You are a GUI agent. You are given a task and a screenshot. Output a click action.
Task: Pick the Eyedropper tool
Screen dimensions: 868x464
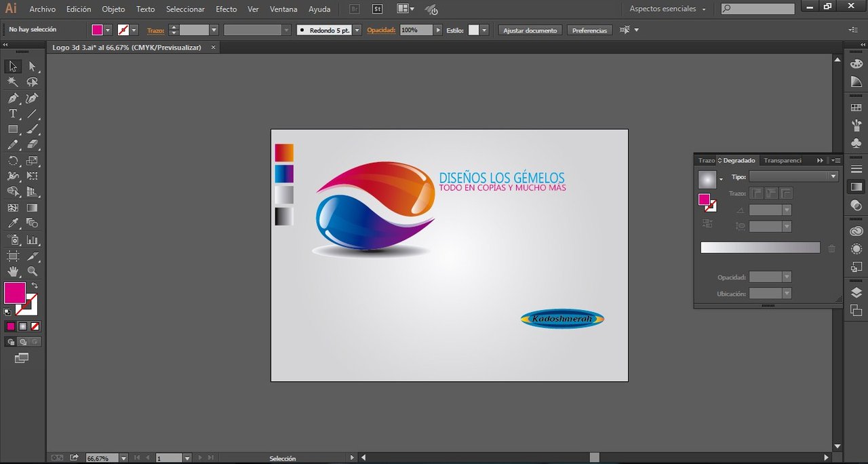tap(13, 223)
